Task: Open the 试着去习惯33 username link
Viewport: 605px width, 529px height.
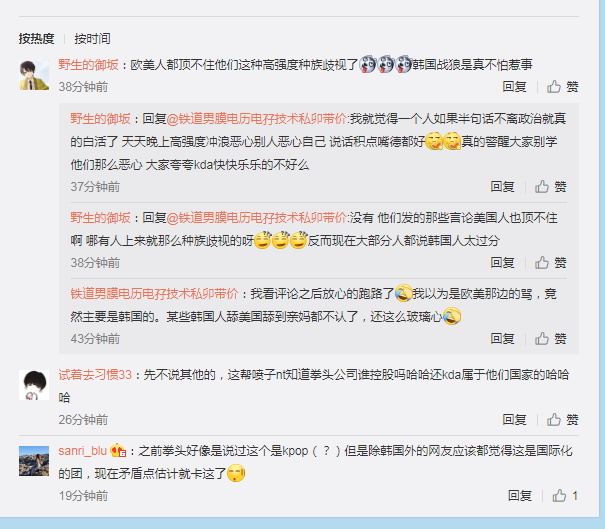Action: pyautogui.click(x=95, y=375)
